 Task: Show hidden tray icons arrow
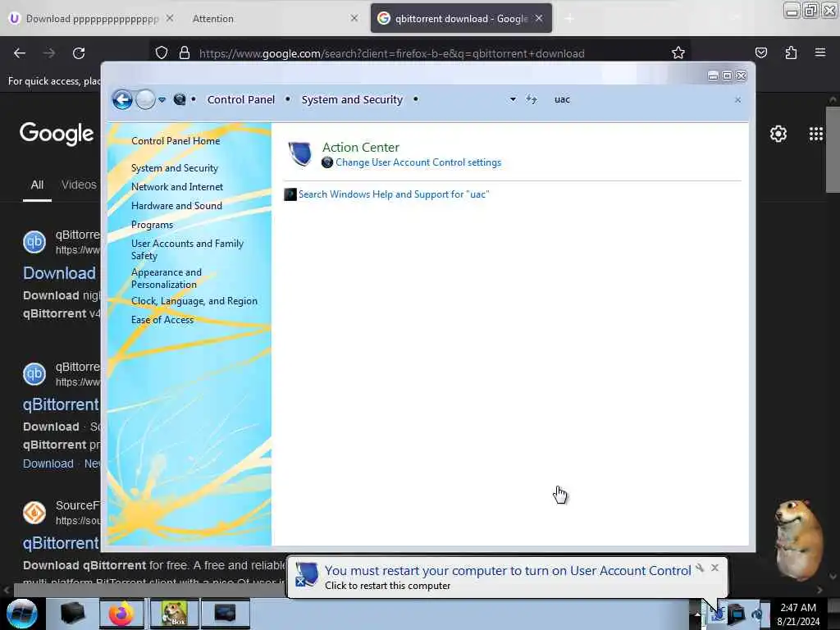click(697, 614)
